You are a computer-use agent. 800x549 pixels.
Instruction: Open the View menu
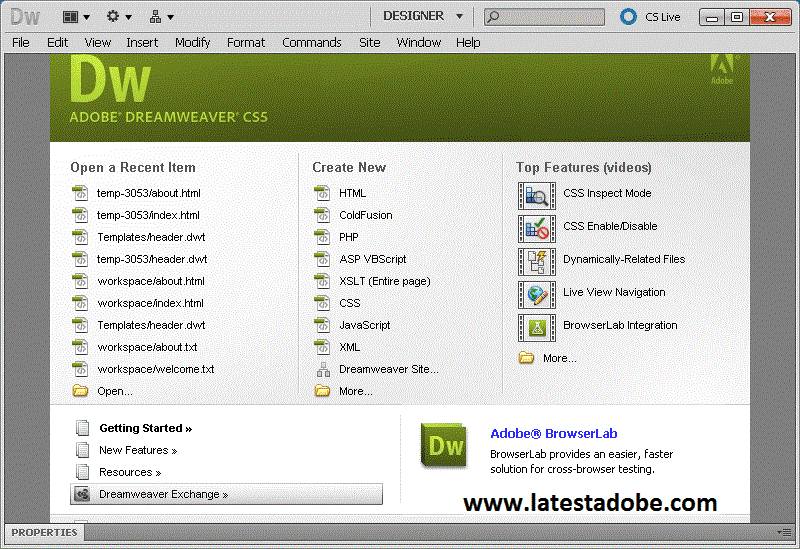click(97, 42)
